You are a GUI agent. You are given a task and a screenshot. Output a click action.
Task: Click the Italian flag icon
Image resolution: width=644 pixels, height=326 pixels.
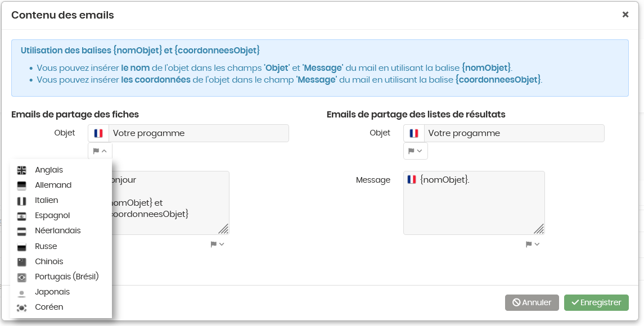pos(22,201)
